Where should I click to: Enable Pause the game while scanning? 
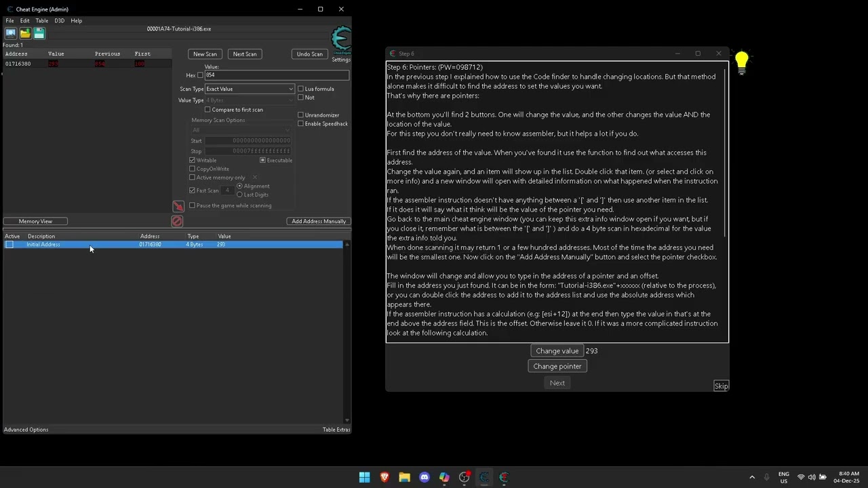point(193,205)
